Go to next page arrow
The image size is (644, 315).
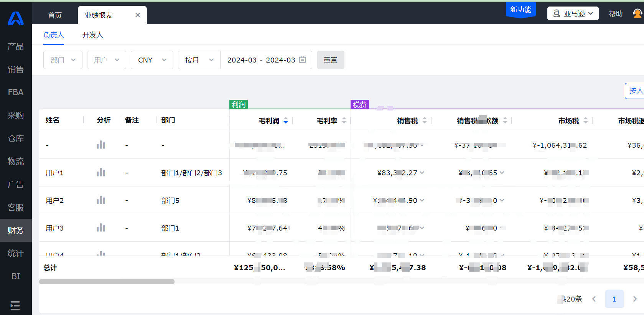coord(635,299)
